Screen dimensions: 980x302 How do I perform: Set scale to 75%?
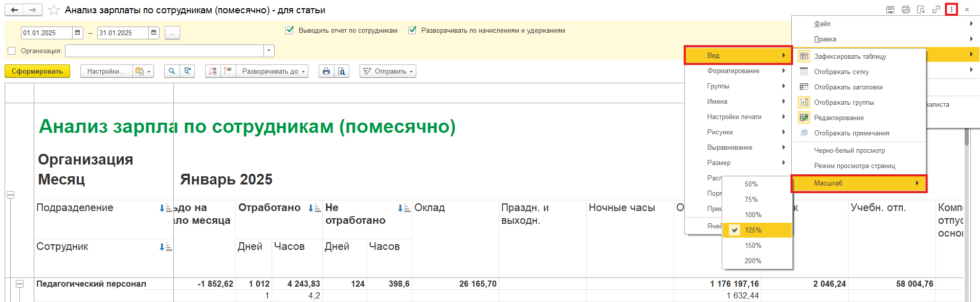[757, 199]
